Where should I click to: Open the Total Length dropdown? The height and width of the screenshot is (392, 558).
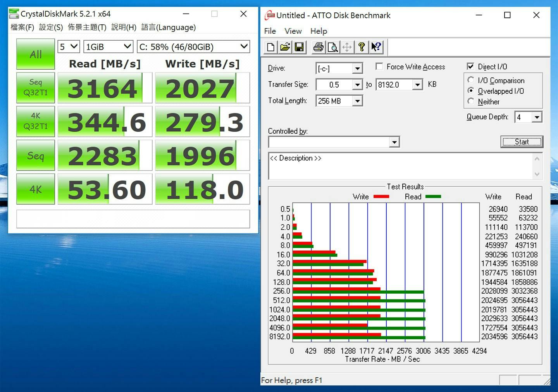357,101
